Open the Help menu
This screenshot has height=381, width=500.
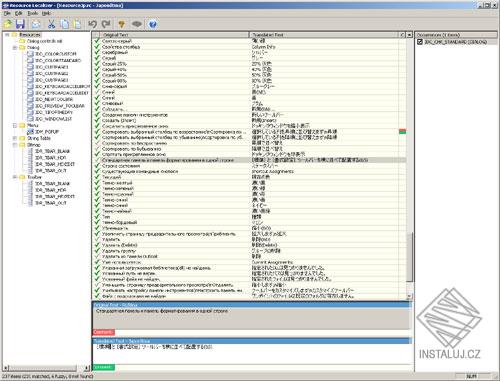(x=46, y=13)
